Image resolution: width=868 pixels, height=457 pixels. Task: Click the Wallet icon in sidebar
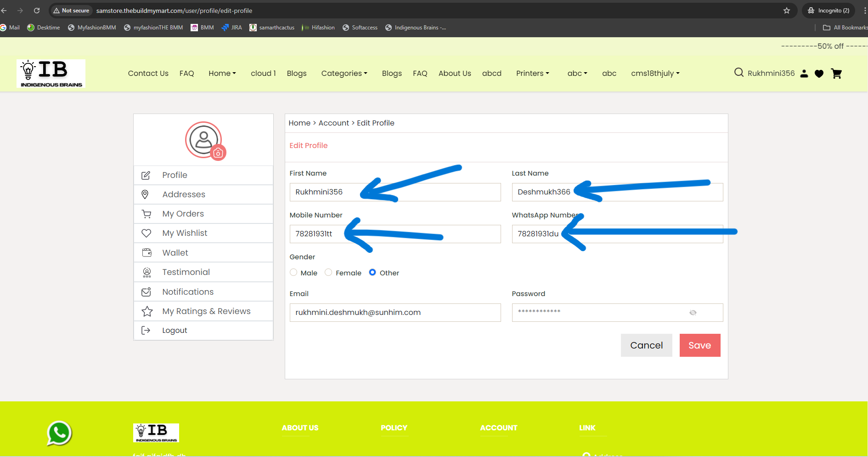point(147,252)
